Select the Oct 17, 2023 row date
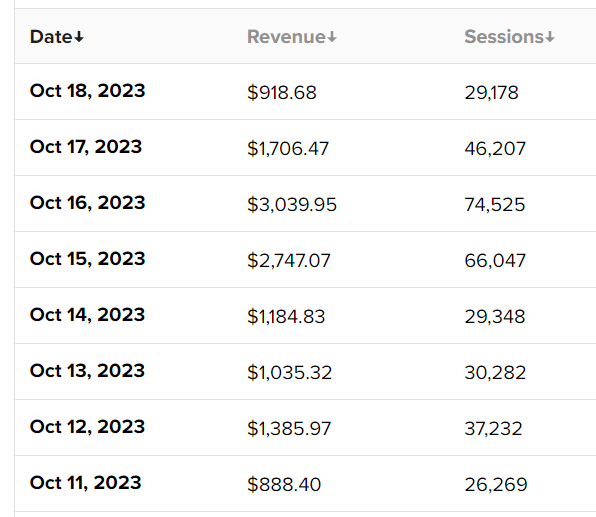This screenshot has height=517, width=596. point(86,147)
